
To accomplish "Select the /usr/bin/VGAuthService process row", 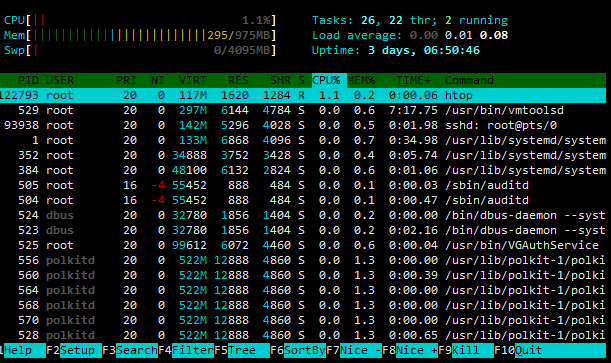I will [x=303, y=245].
